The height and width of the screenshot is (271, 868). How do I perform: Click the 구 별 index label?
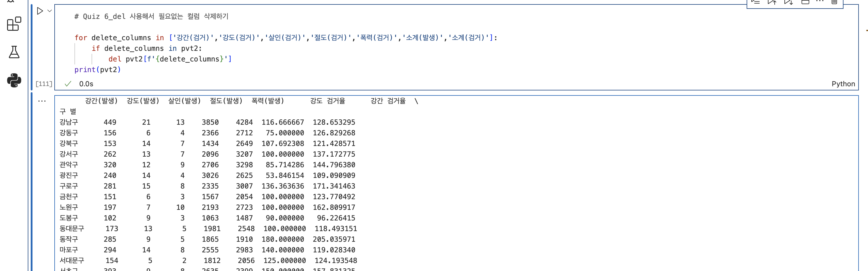[68, 112]
